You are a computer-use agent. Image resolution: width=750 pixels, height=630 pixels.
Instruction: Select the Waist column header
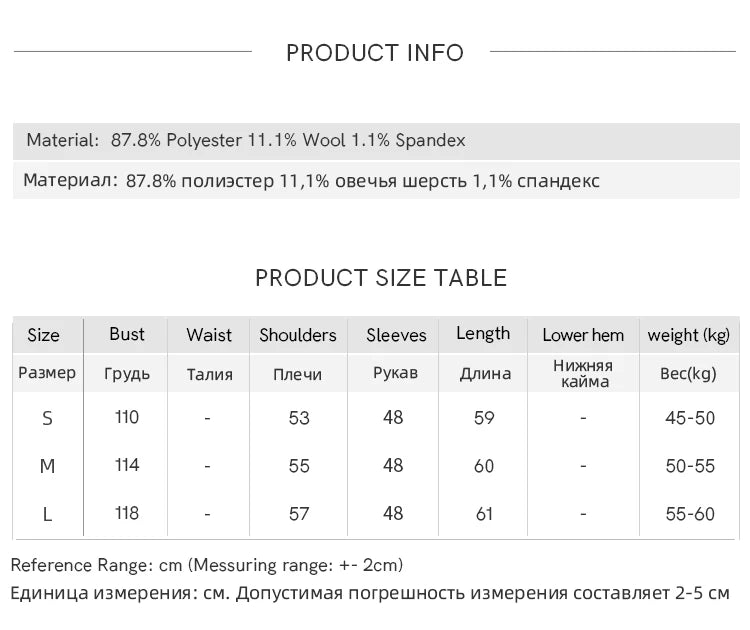tap(209, 335)
